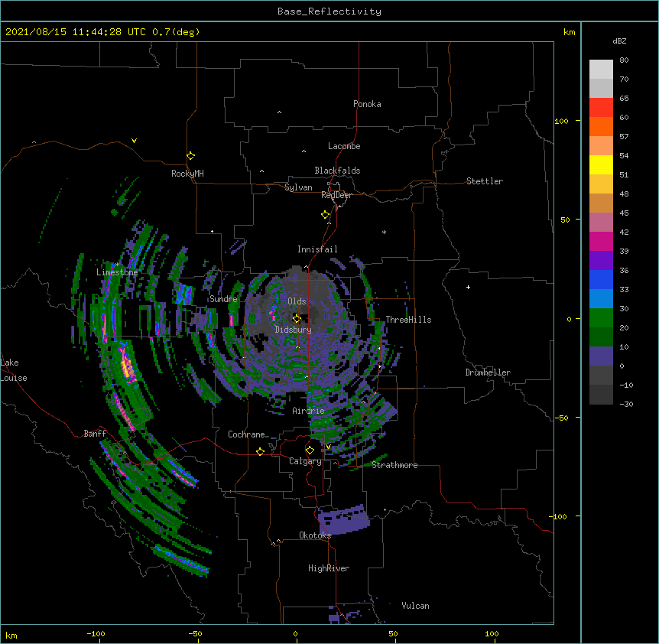
Task: Click the RockyMH label
Action: point(187,174)
